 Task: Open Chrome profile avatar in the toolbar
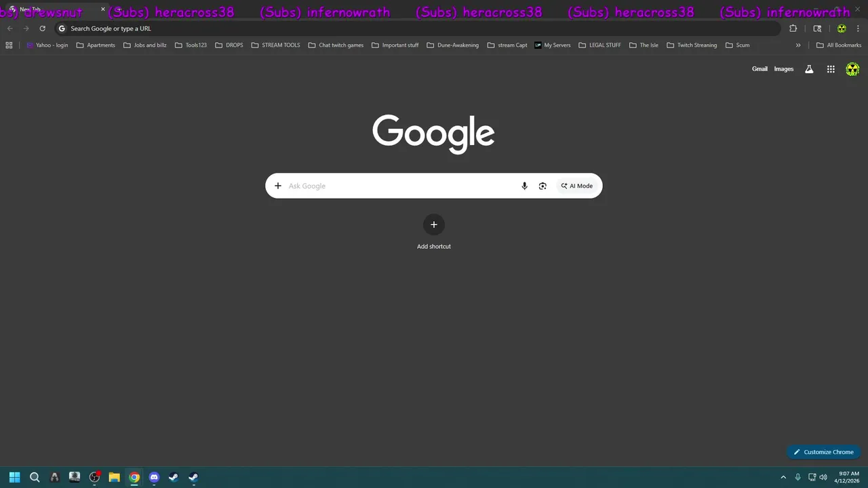pos(842,28)
